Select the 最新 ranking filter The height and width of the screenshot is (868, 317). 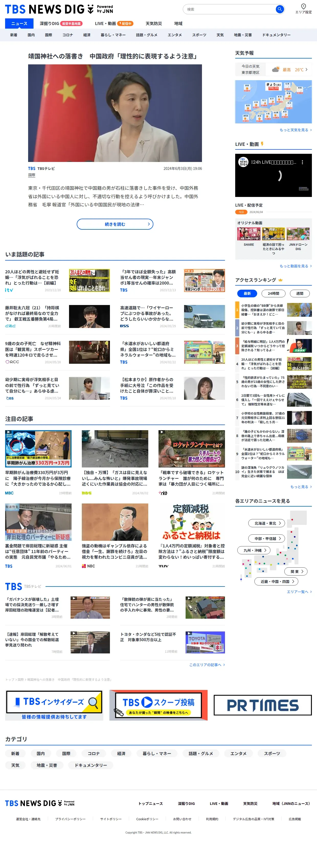click(247, 294)
